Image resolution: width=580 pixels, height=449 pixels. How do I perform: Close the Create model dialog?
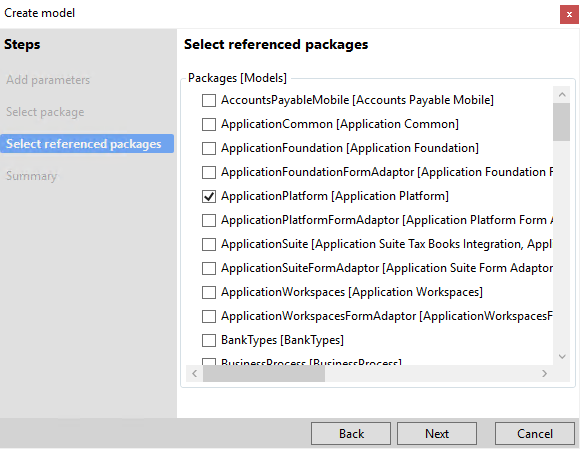(x=569, y=14)
